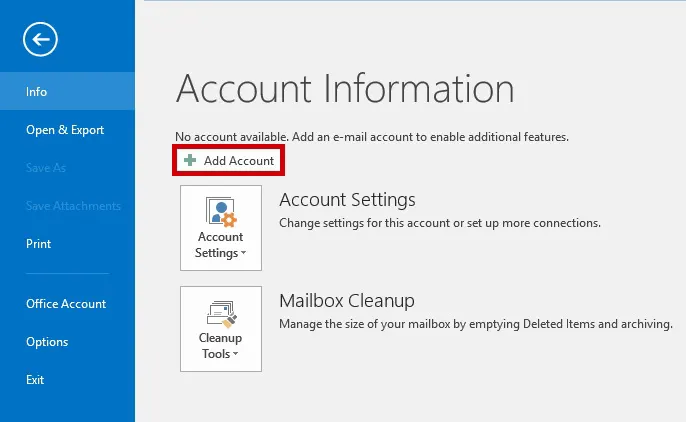Open Outlook Options from the sidebar

coord(47,342)
